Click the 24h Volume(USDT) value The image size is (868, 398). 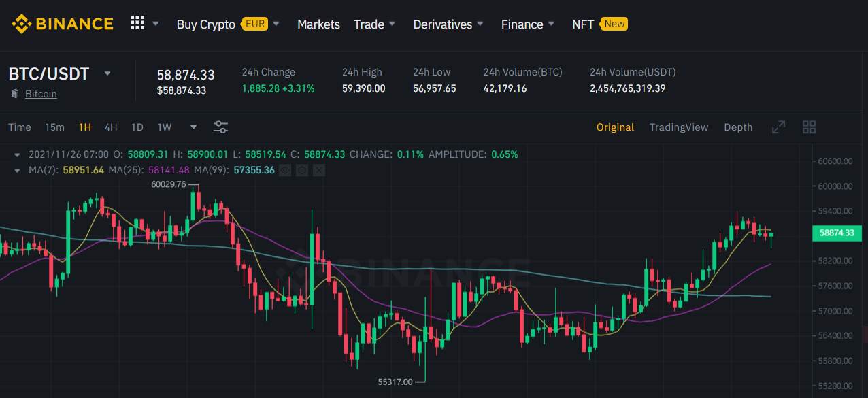click(x=628, y=88)
